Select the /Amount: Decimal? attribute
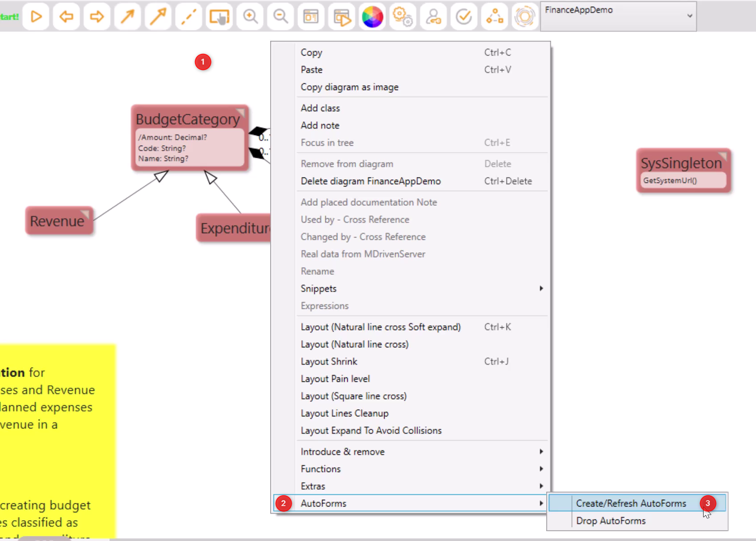This screenshot has width=756, height=541. 173,137
